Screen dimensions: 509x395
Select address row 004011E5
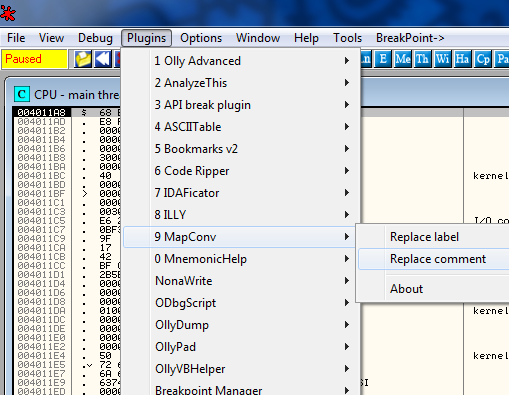pos(41,365)
